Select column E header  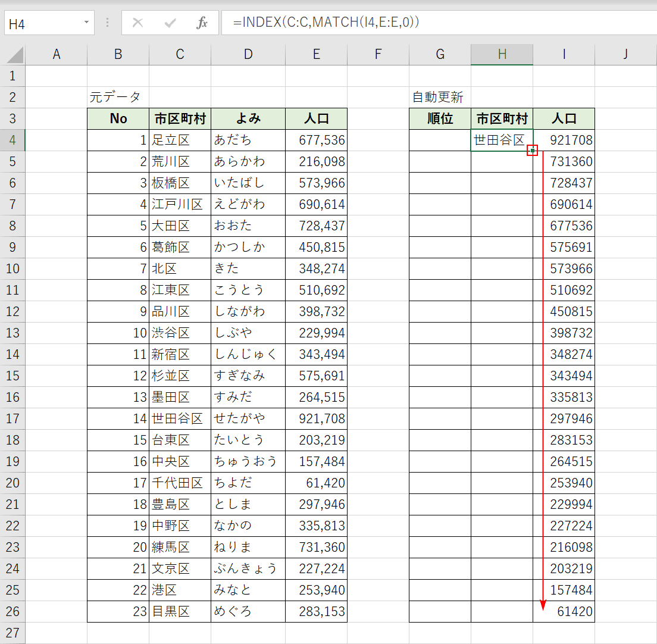point(317,55)
